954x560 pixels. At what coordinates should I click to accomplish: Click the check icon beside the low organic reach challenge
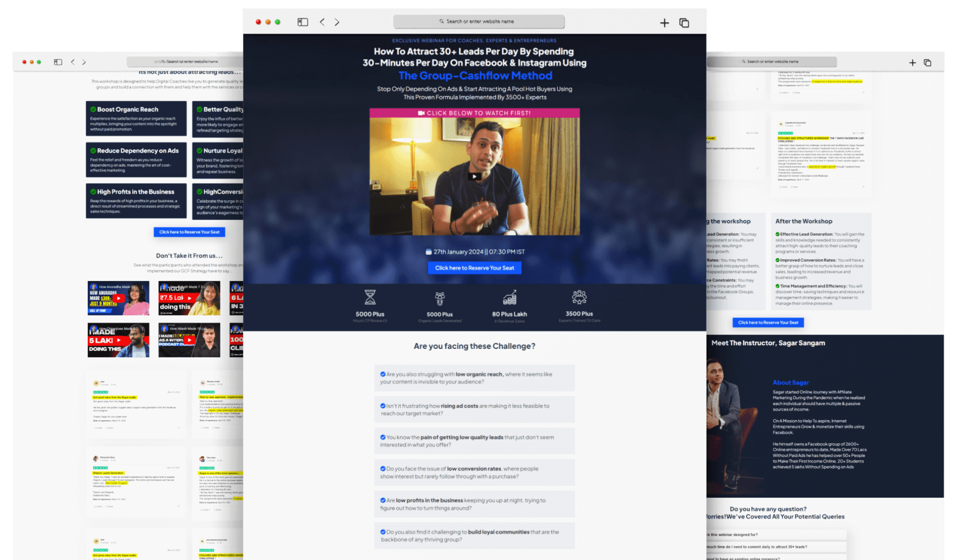click(383, 374)
